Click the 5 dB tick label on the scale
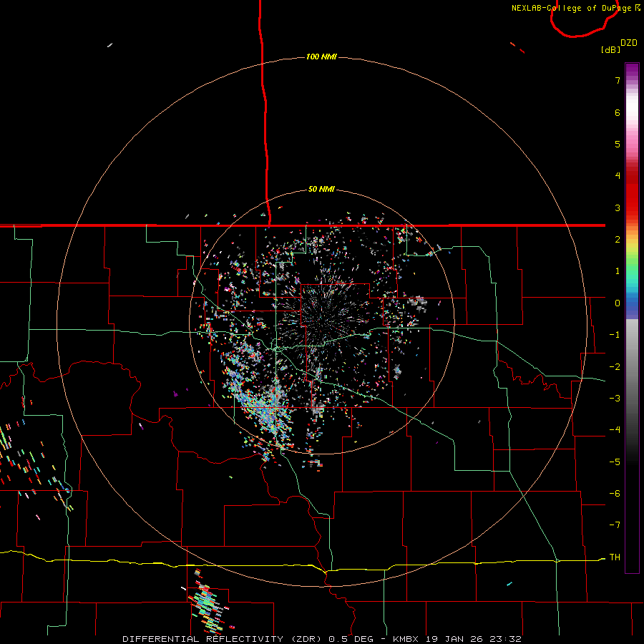This screenshot has height=644, width=644. [x=618, y=144]
